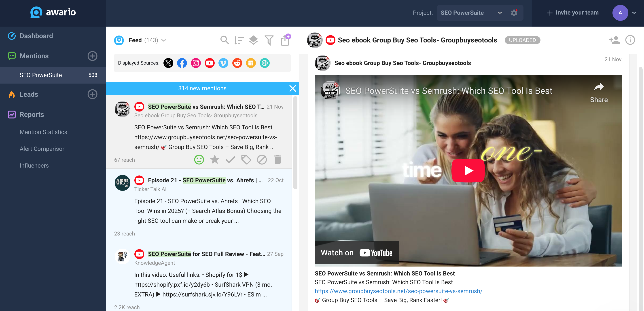The image size is (644, 311).
Task: Play the embedded YouTube video
Action: (468, 171)
